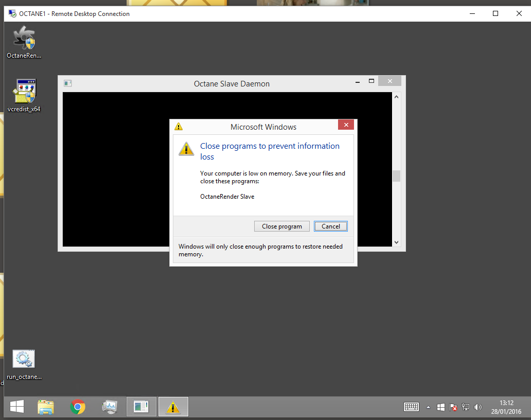531x420 pixels.
Task: Close the Remote Desktop Connection window
Action: tap(519, 13)
